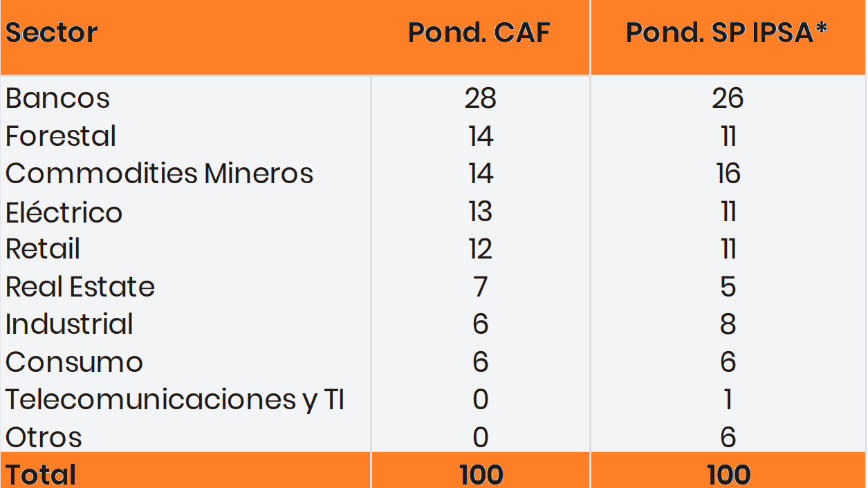Select the "Total" row label
This screenshot has width=868, height=488.
(41, 474)
